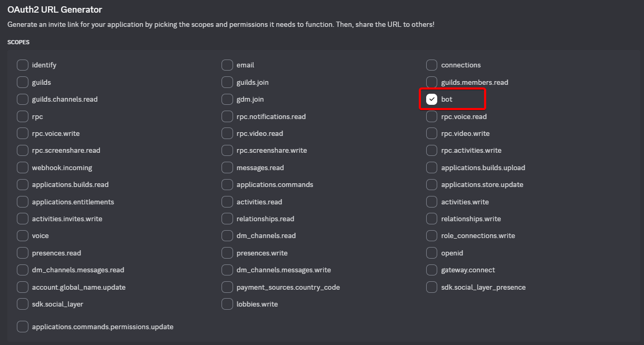Image resolution: width=644 pixels, height=345 pixels.
Task: Check the webhook.incoming scope
Action: pyautogui.click(x=23, y=167)
